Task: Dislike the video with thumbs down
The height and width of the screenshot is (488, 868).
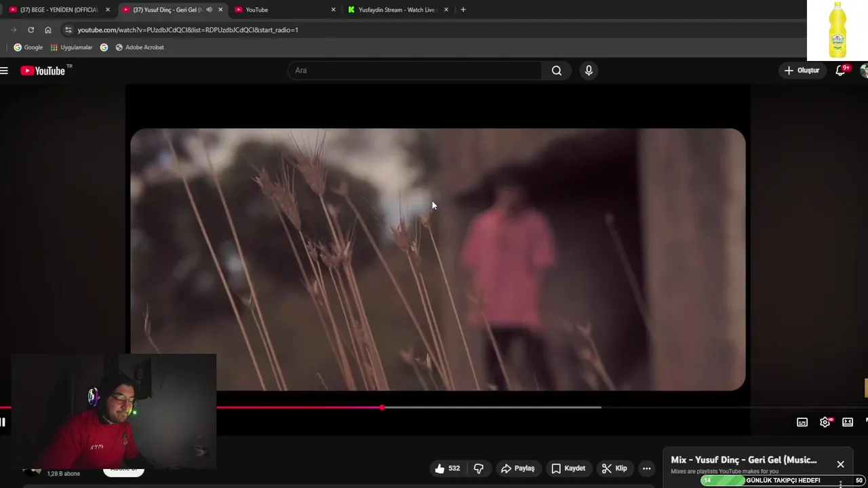Action: (479, 468)
